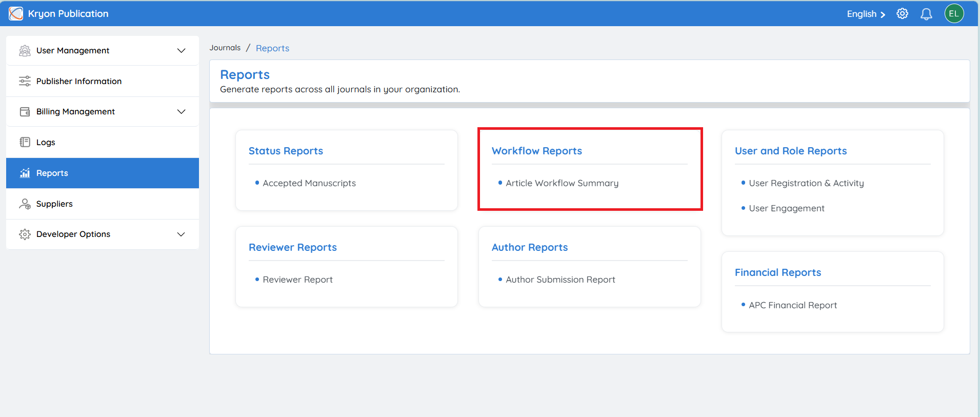Click the Status Reports card heading

pyautogui.click(x=286, y=151)
